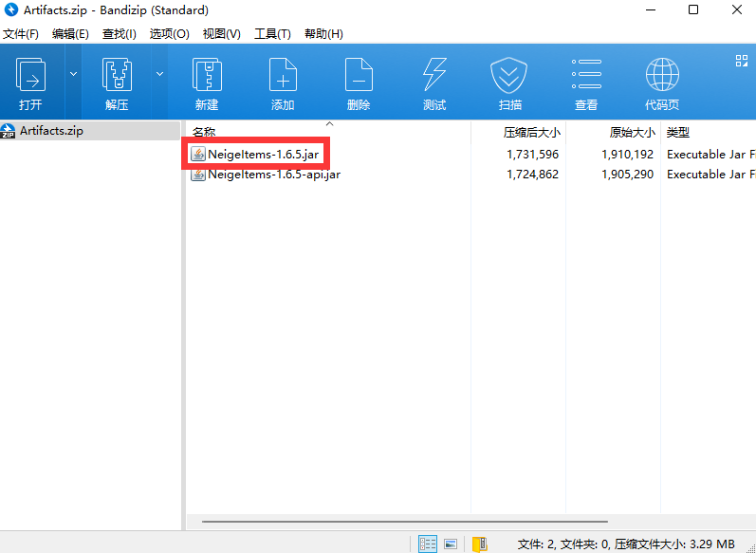756x553 pixels.
Task: Sort by the 压缩后大小 column header
Action: [x=532, y=132]
